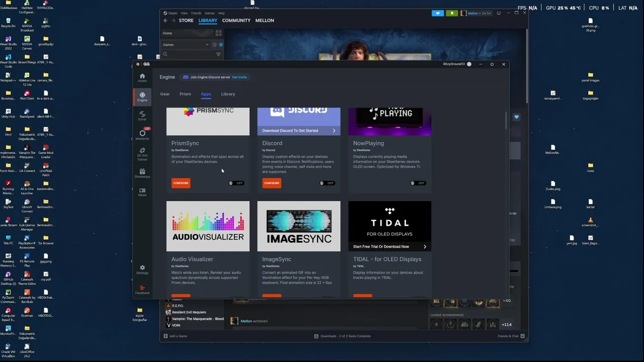Click Download Discord To Get Started arrow
Viewport: 644px width, 362px height.
(334, 131)
